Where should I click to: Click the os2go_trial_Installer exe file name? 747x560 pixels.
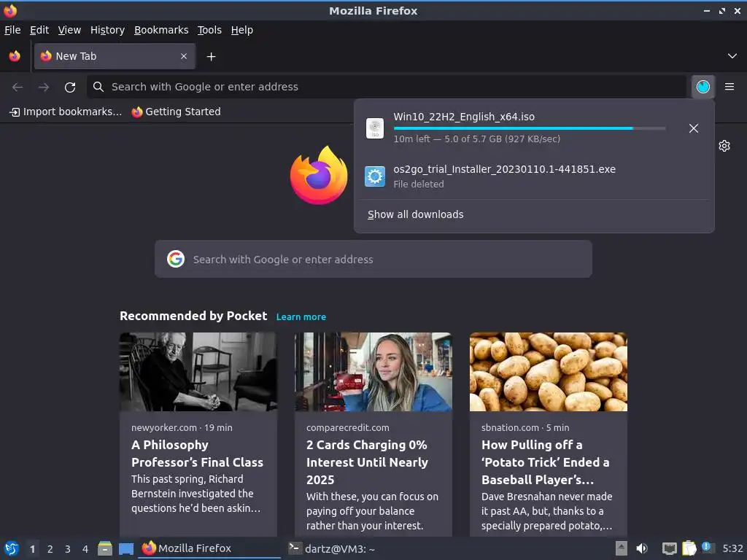pyautogui.click(x=505, y=169)
